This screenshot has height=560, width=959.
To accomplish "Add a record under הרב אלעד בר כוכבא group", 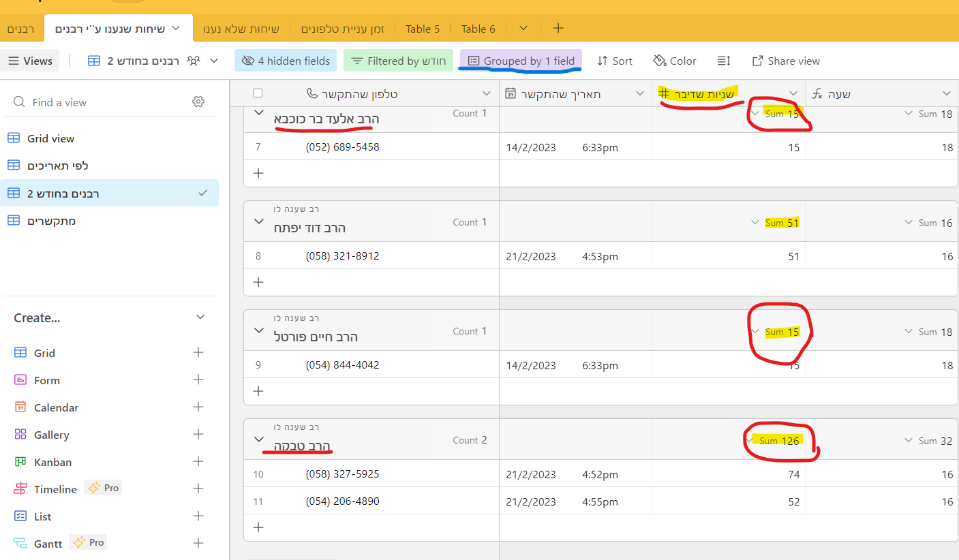I will (258, 173).
